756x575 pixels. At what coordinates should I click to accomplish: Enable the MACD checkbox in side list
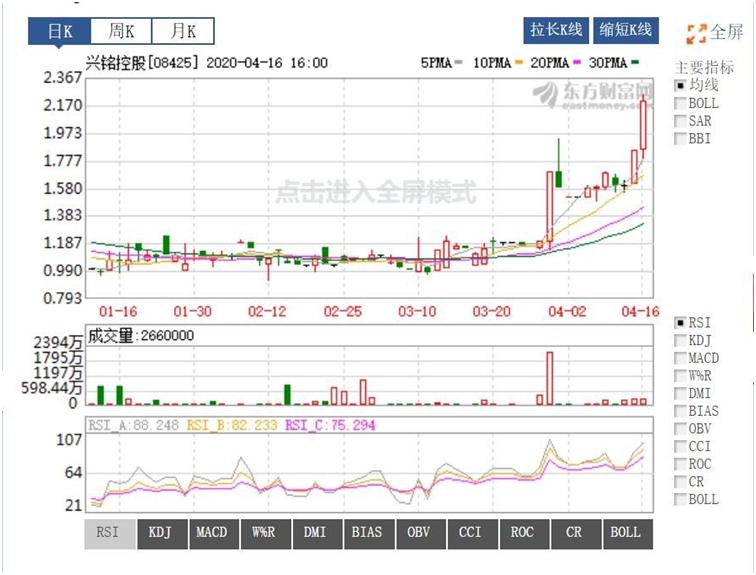click(x=680, y=358)
